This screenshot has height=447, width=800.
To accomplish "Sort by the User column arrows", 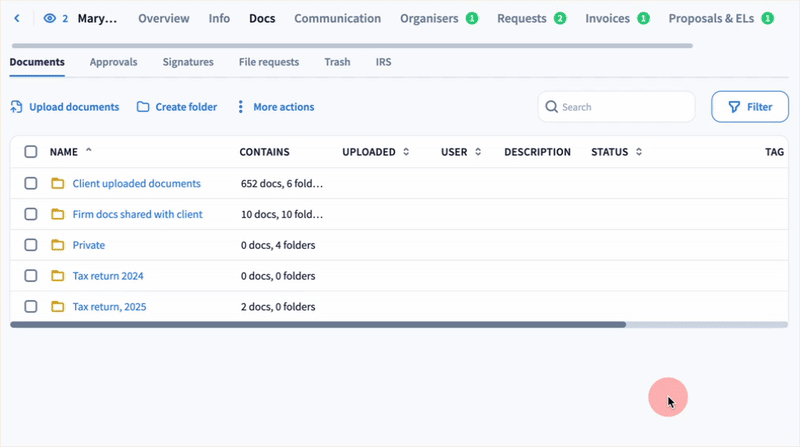I will tap(478, 152).
